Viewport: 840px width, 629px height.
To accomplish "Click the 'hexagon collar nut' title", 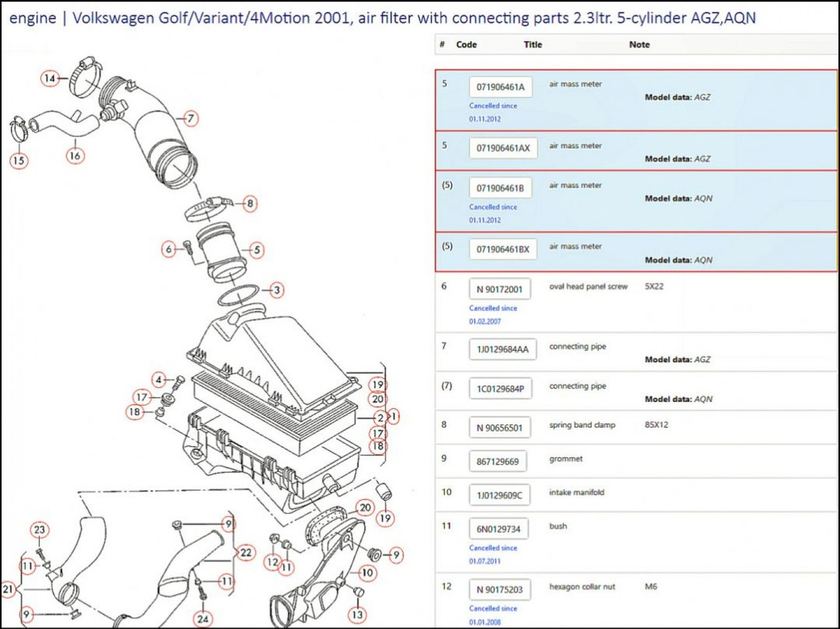I will pyautogui.click(x=582, y=587).
